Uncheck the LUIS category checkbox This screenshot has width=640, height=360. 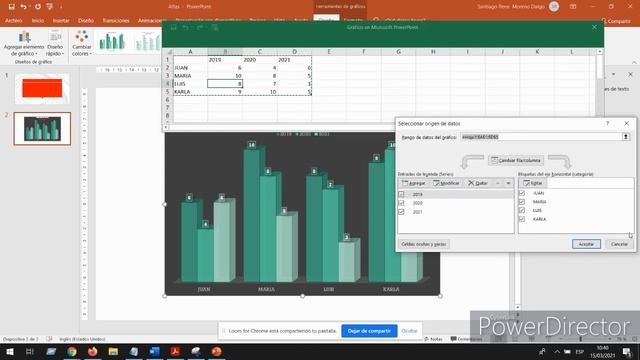(x=522, y=210)
